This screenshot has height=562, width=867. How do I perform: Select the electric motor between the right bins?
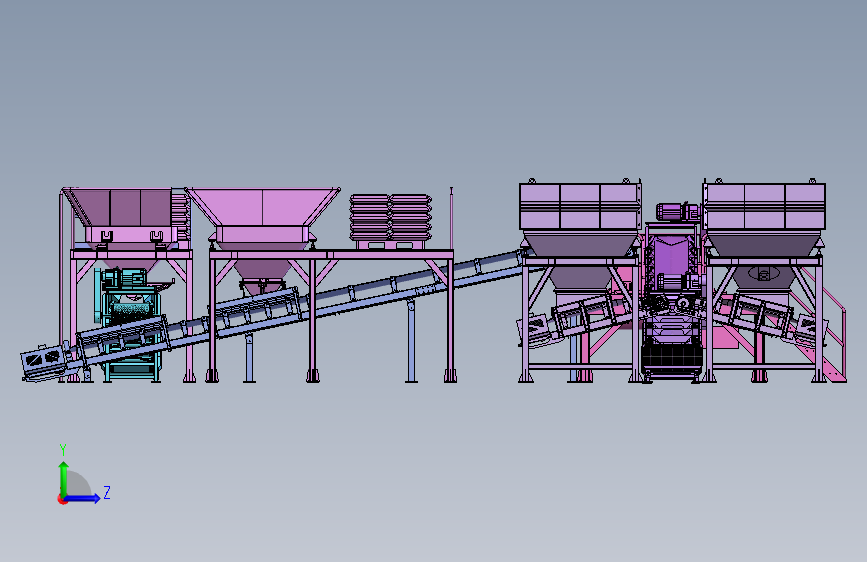(x=679, y=212)
